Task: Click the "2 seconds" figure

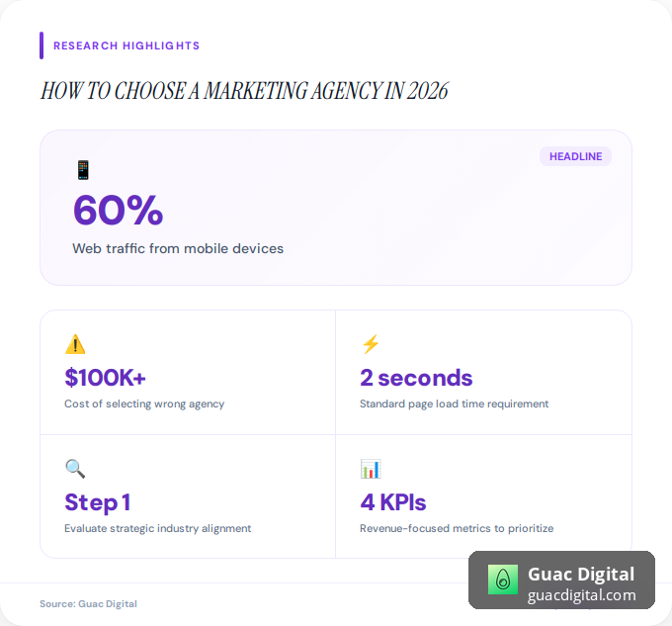Action: (416, 378)
